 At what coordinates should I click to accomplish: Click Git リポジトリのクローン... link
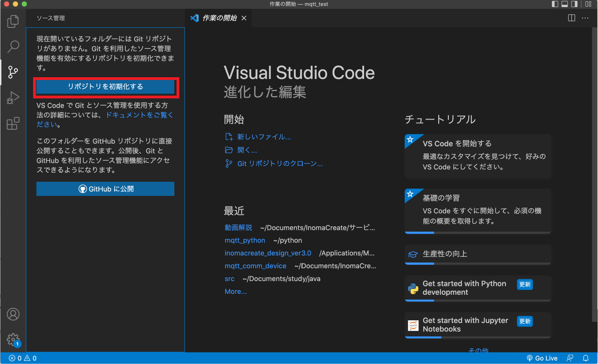coord(274,164)
